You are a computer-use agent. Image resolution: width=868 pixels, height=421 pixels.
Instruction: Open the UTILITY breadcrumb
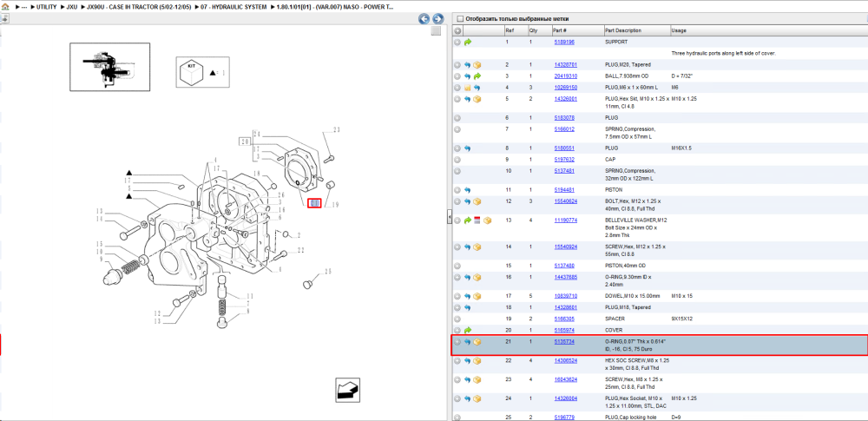click(x=47, y=6)
